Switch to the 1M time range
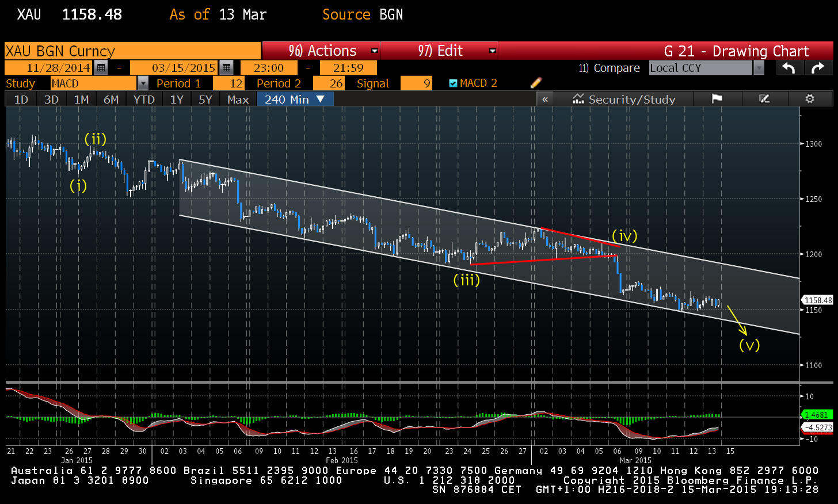 tap(81, 99)
